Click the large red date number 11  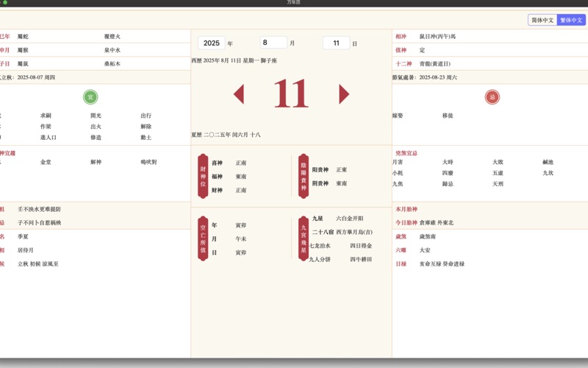click(x=291, y=94)
